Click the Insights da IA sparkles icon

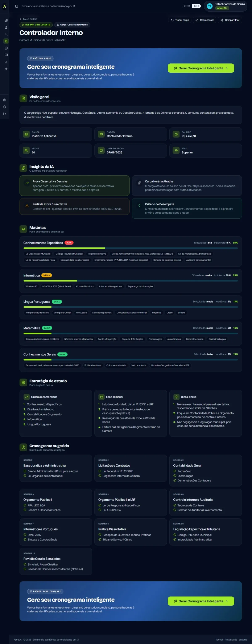pyautogui.click(x=23, y=168)
